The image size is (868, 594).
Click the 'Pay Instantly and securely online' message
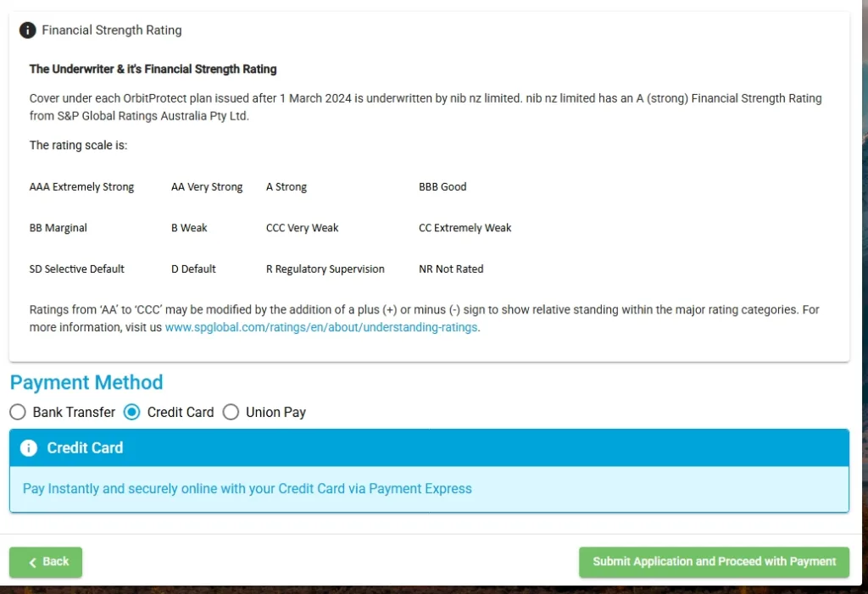coord(247,489)
